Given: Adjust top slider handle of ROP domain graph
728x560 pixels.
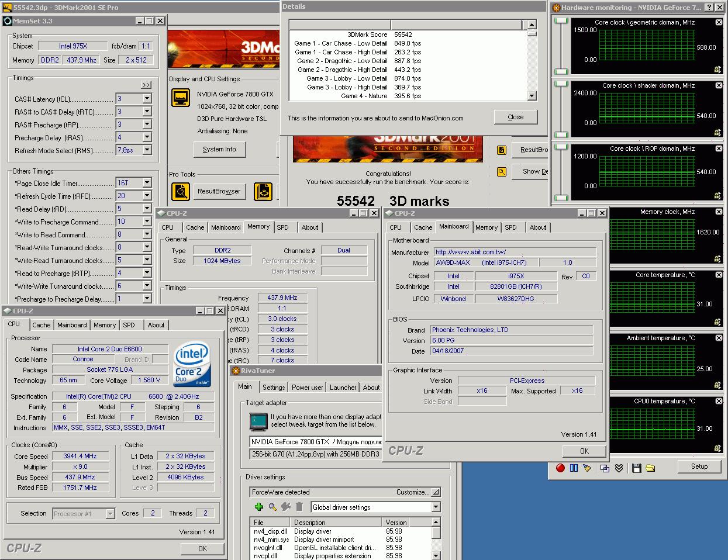Looking at the screenshot, I should (x=561, y=147).
